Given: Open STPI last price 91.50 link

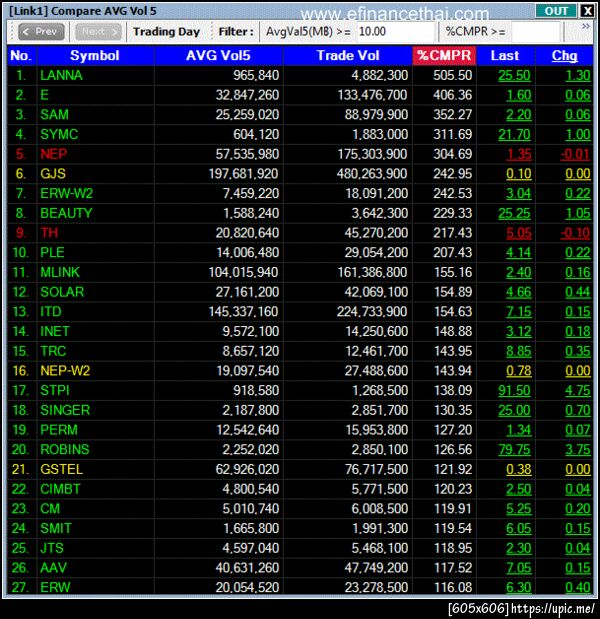Looking at the screenshot, I should click(x=514, y=391).
